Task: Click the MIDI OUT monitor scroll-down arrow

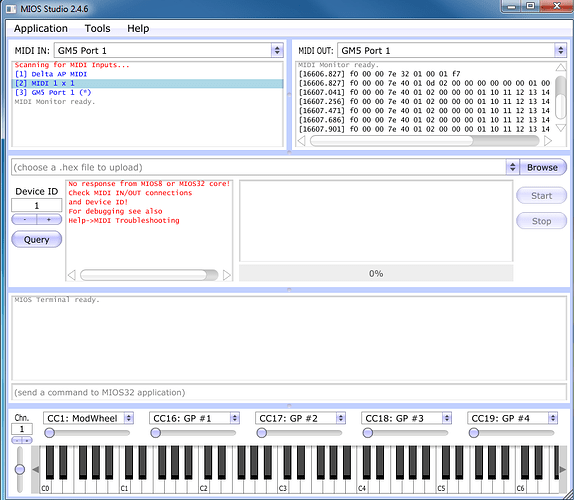Action: [x=560, y=127]
